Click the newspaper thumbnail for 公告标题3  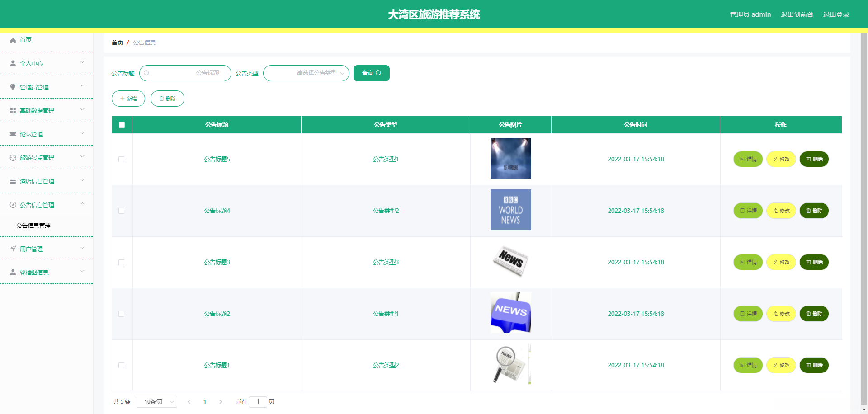pos(511,261)
